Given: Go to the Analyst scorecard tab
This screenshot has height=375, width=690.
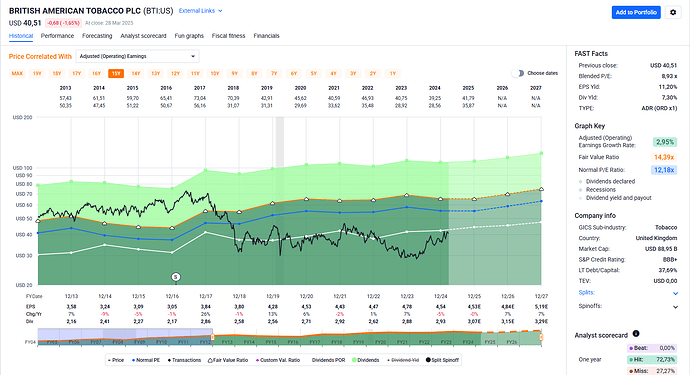Looking at the screenshot, I should pyautogui.click(x=143, y=36).
